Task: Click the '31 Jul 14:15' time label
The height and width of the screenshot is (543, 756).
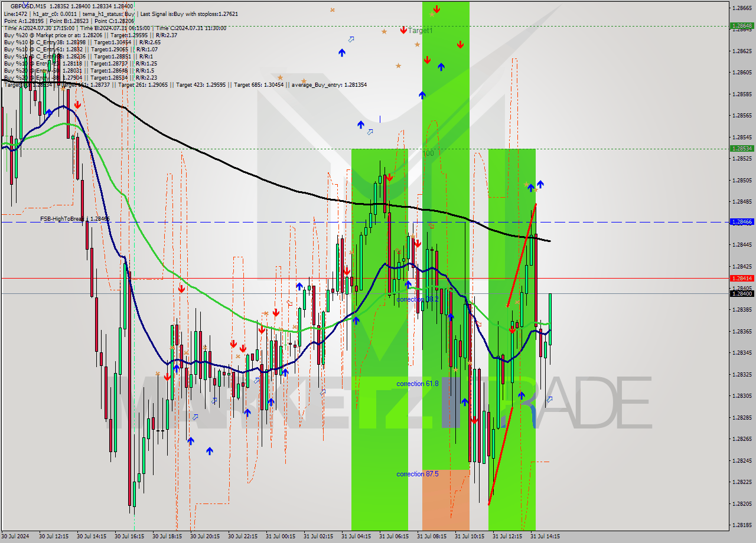Action: 545,537
